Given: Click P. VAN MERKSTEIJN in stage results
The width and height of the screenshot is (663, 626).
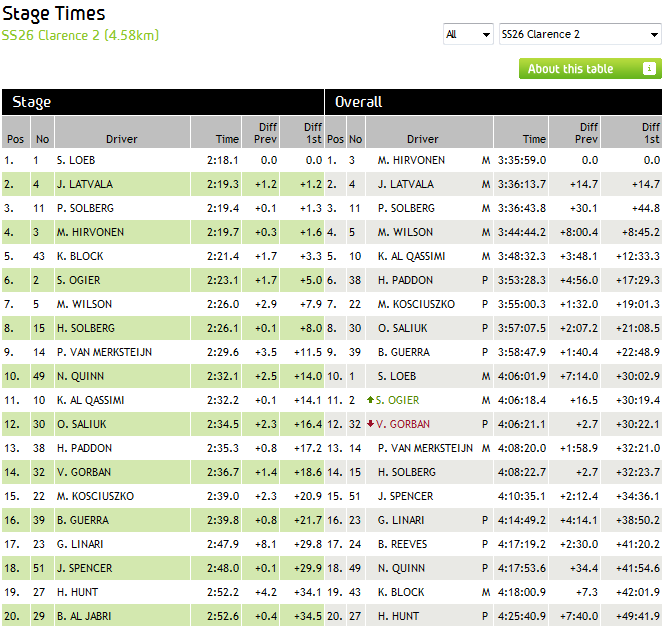Looking at the screenshot, I should tap(104, 352).
